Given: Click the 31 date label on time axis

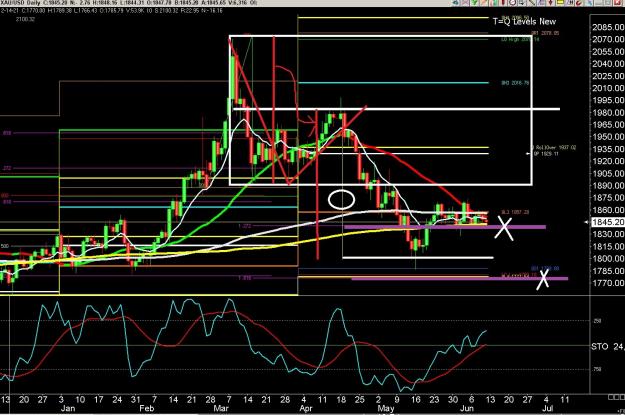Looking at the screenshot, I should click(x=136, y=399).
